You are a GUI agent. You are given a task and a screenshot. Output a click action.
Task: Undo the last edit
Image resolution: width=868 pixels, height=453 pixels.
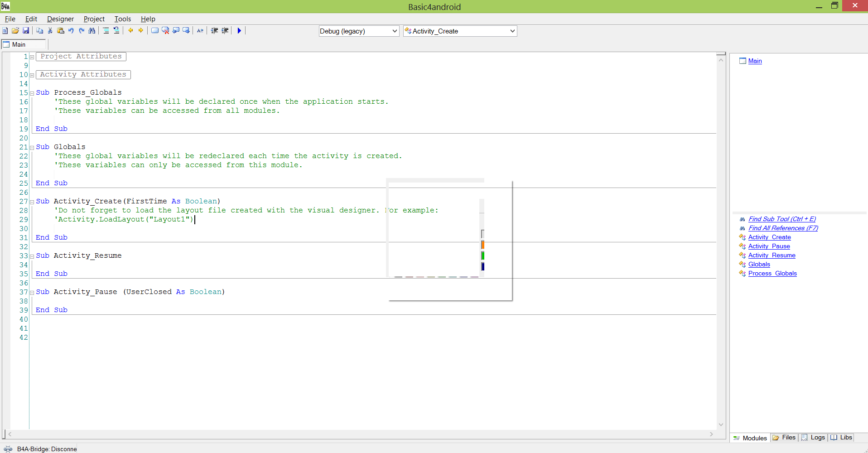(x=71, y=31)
